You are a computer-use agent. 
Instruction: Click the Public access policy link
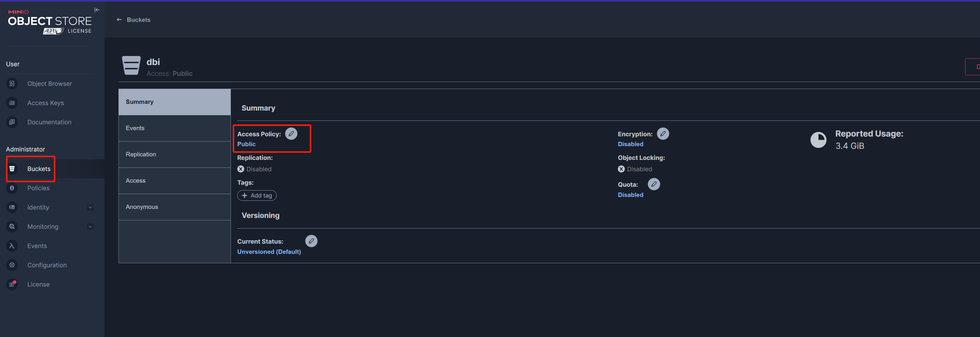[246, 144]
